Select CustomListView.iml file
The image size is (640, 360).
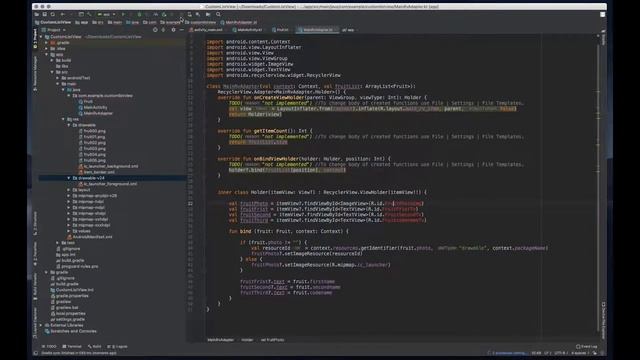pyautogui.click(x=72, y=290)
